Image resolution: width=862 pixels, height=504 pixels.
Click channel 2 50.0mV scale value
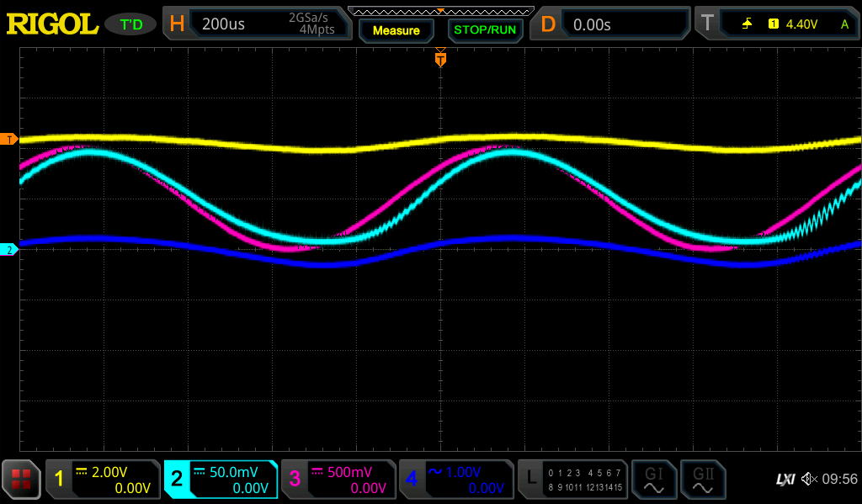(233, 472)
